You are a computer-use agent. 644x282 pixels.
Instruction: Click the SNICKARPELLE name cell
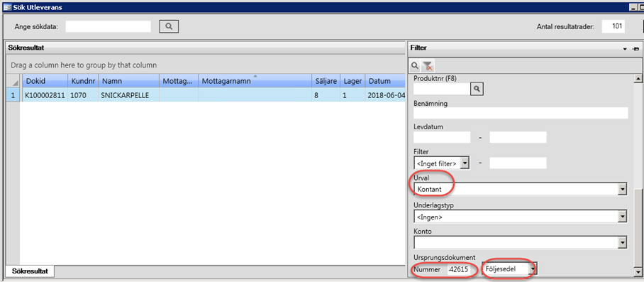point(129,95)
